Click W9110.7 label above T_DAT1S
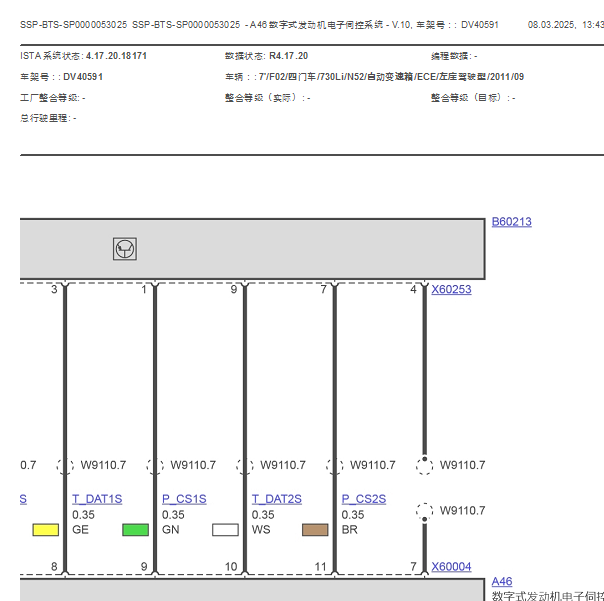 coord(103,465)
